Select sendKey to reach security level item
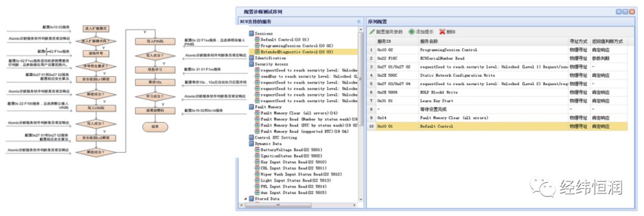The image size is (644, 216). [x=309, y=76]
